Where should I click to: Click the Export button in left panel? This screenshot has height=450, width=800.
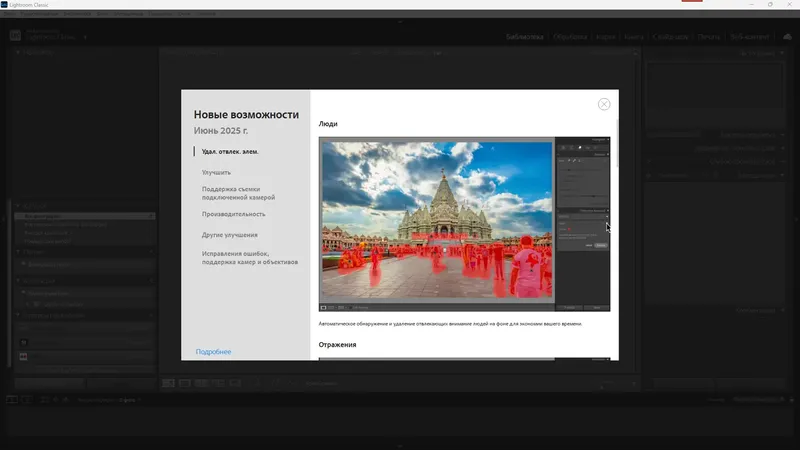121,383
